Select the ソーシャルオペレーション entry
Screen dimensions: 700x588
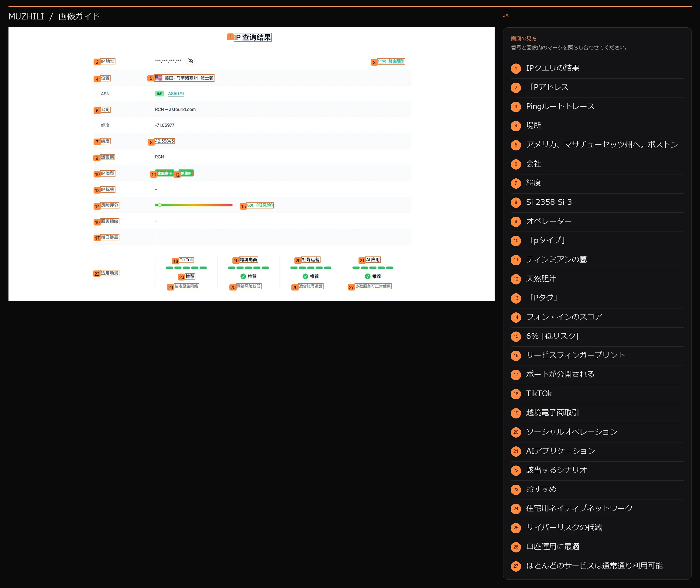coord(597,432)
